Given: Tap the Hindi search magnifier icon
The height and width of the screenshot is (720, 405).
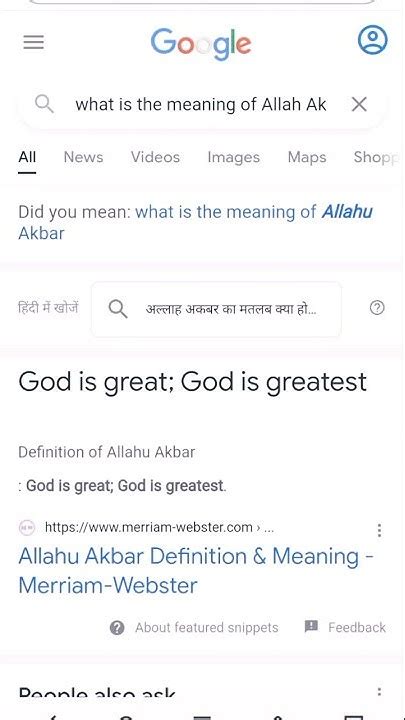Looking at the screenshot, I should 118,309.
